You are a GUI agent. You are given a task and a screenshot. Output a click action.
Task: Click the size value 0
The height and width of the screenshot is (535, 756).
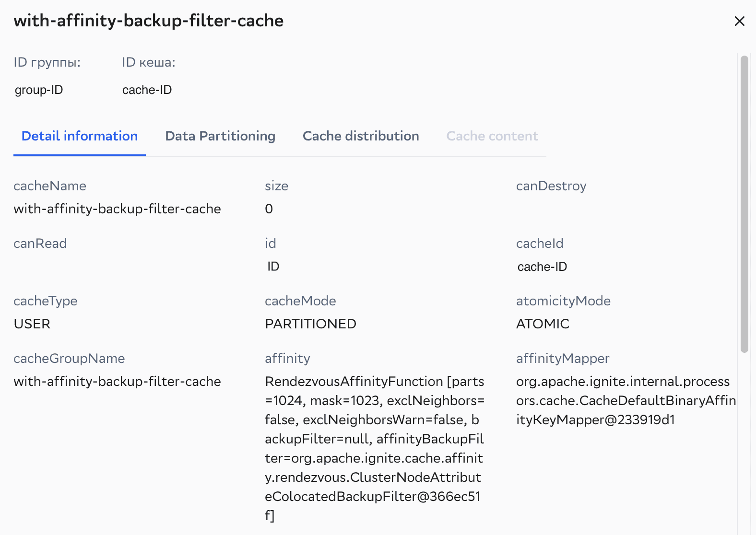pyautogui.click(x=269, y=209)
